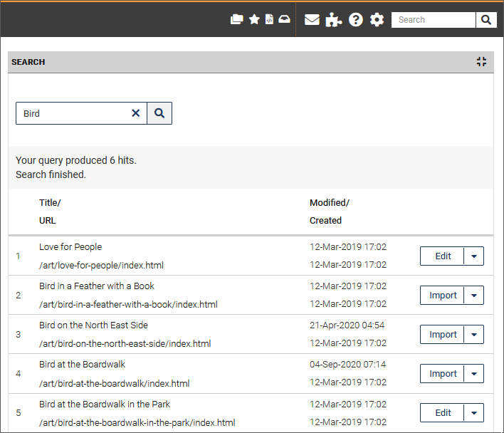Select the Bird at the Boardwalk title
This screenshot has width=504, height=433.
coord(83,365)
